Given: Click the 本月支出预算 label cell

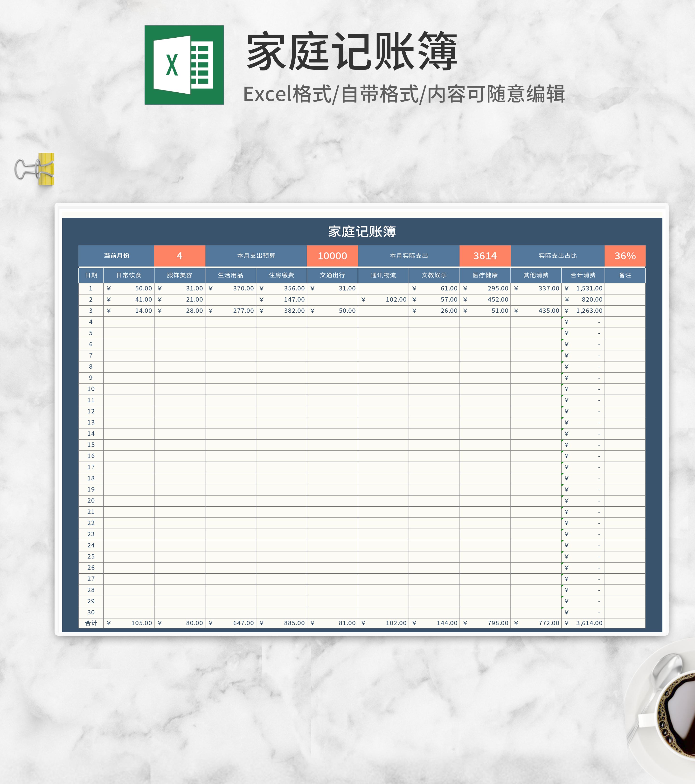Looking at the screenshot, I should click(x=256, y=256).
